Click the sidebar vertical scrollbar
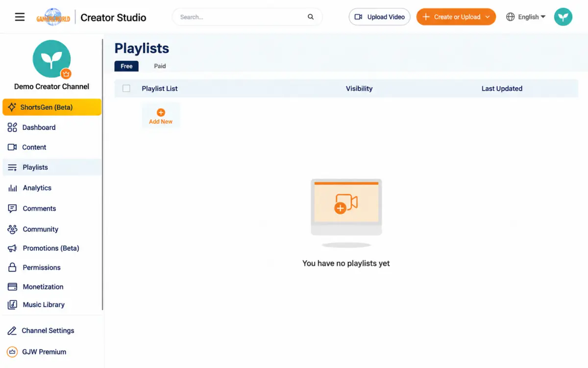The width and height of the screenshot is (588, 368). [x=102, y=174]
